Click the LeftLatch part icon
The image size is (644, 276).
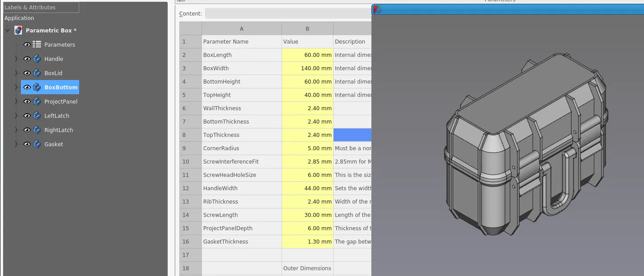36,116
